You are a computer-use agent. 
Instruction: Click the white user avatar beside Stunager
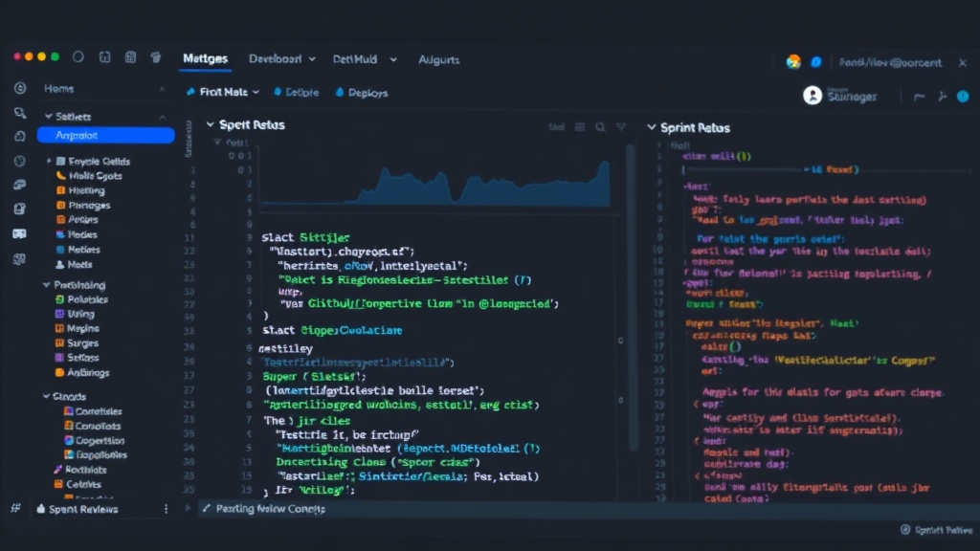[813, 95]
